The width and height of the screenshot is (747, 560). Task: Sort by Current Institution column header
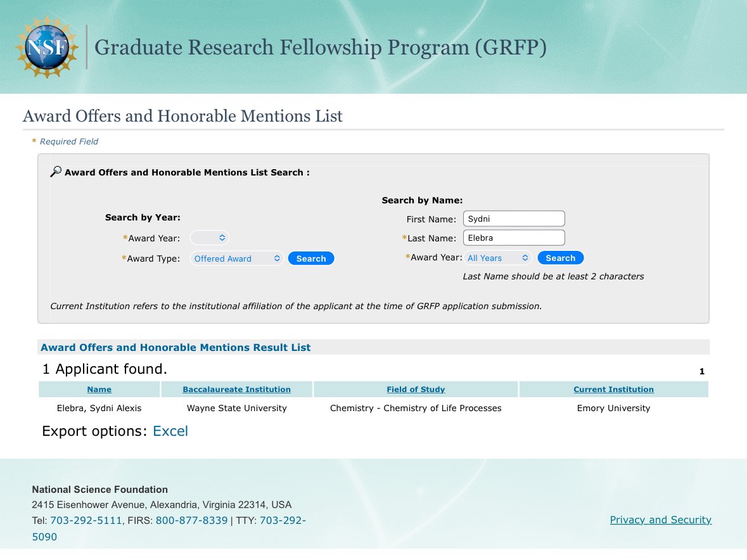click(x=613, y=389)
